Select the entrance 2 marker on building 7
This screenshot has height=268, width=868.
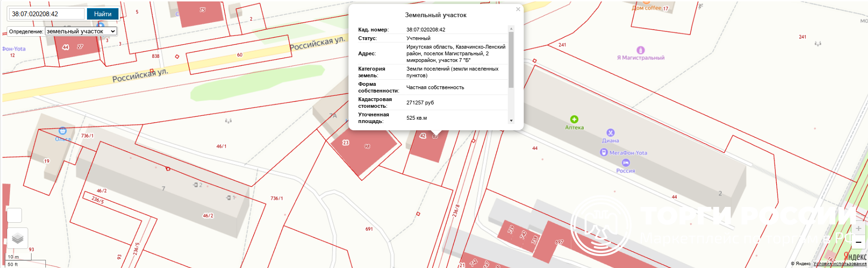click(196, 185)
